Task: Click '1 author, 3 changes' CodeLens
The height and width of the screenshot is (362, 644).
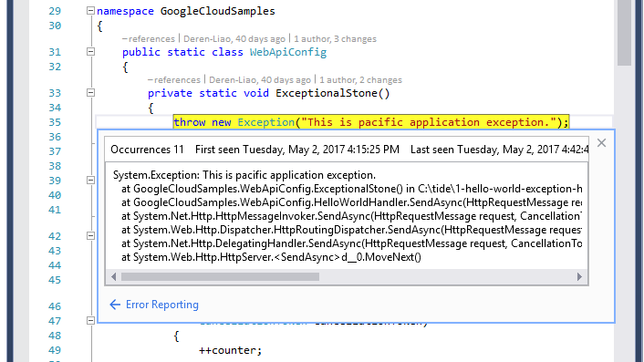Action: pos(335,39)
